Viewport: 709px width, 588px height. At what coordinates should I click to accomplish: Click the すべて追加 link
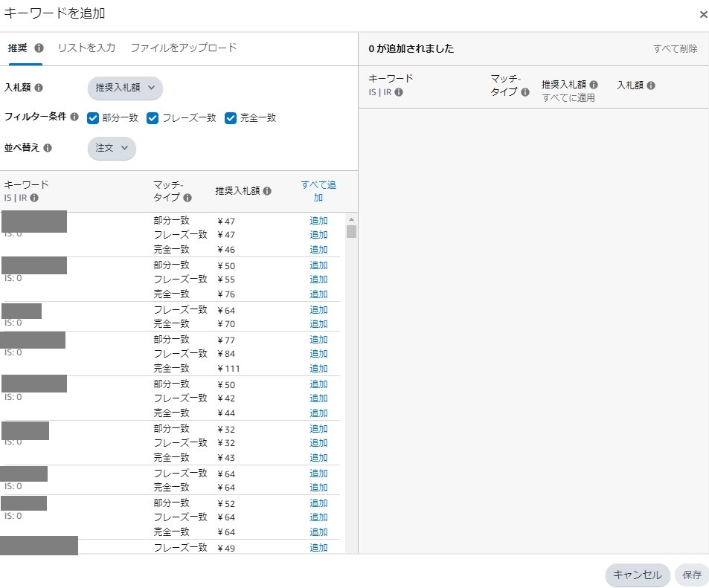click(x=318, y=191)
